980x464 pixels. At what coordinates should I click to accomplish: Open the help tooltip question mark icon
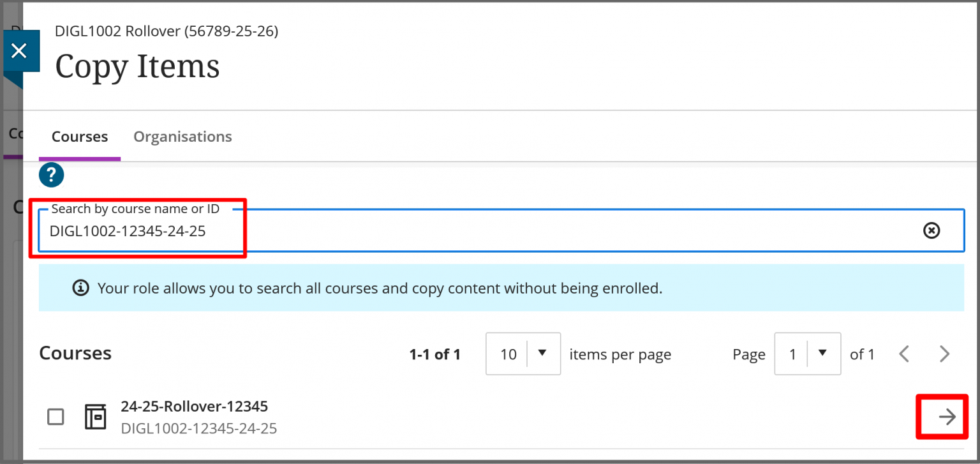pos(51,174)
